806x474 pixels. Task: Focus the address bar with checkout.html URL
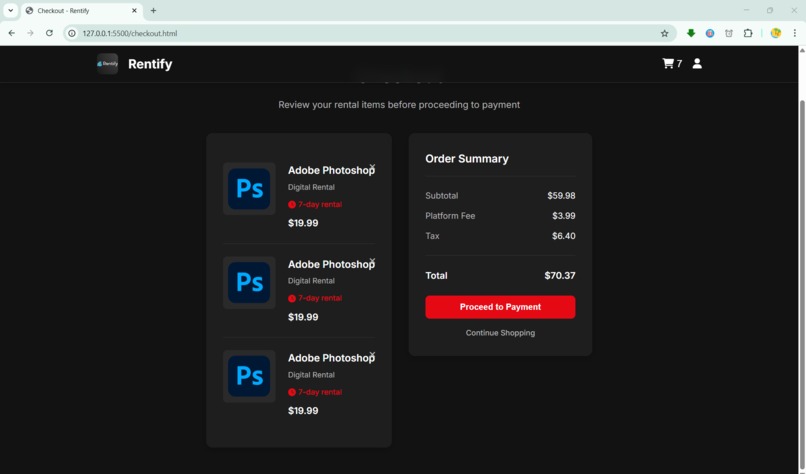(x=368, y=33)
